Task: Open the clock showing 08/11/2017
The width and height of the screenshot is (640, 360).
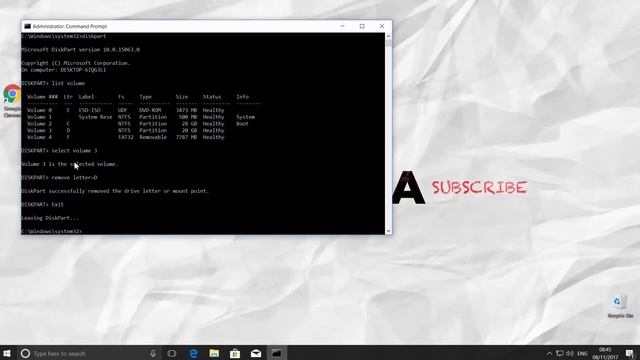Action: 605,353
